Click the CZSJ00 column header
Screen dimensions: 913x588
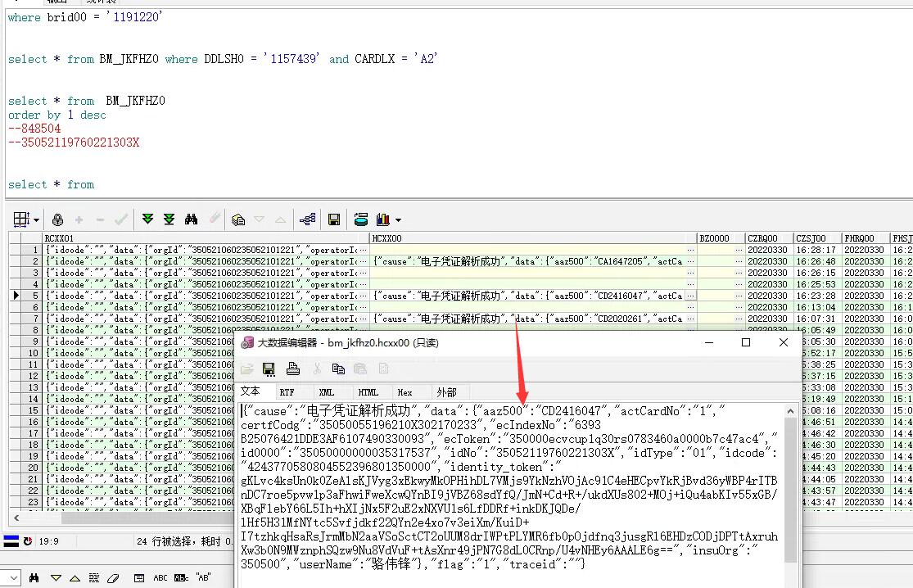pos(818,238)
